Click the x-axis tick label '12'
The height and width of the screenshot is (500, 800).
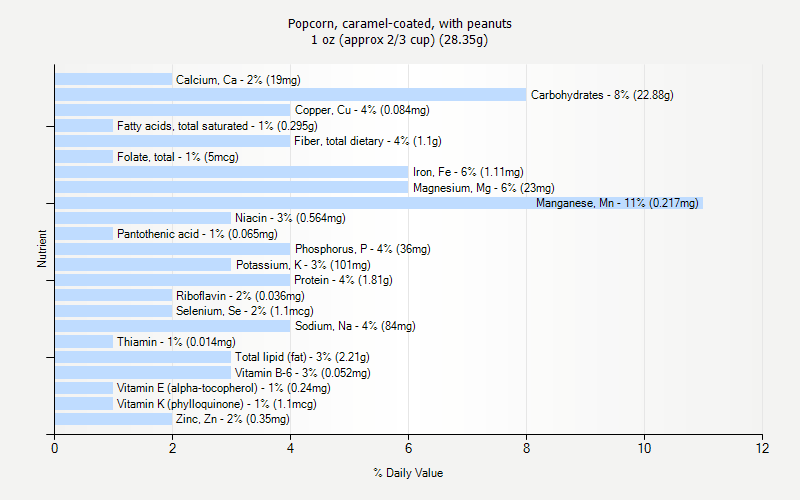762,448
